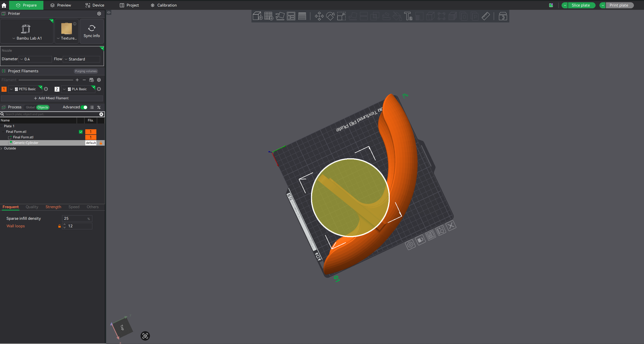Select the Mesh boolean tool
The width and height of the screenshot is (644, 344).
click(x=375, y=16)
